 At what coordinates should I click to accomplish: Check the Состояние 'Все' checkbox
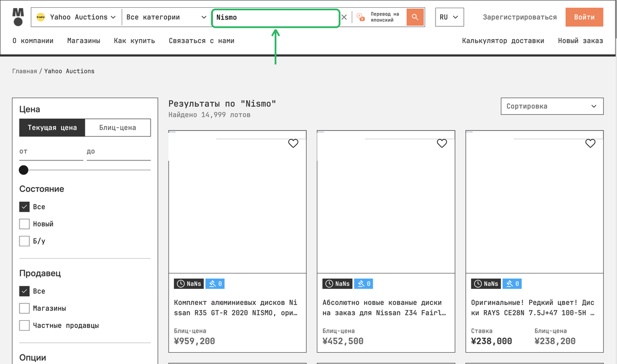24,207
